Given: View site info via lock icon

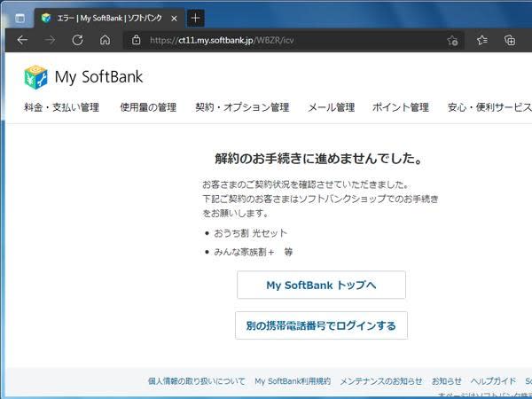Looking at the screenshot, I should tap(136, 40).
